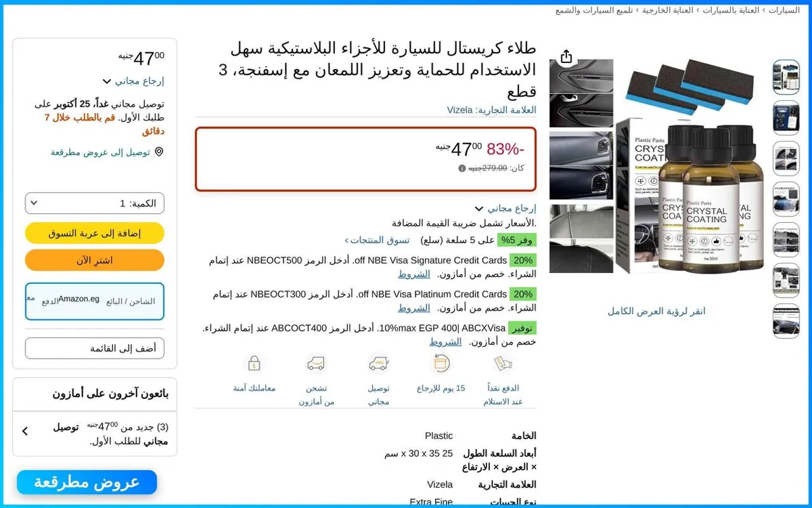Click the secure transaction lock icon

pos(254,364)
